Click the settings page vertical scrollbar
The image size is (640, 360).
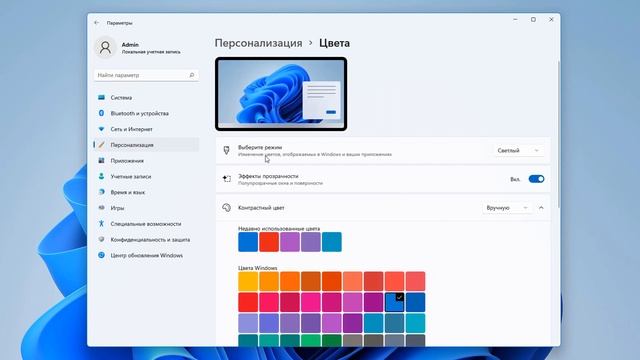click(558, 135)
